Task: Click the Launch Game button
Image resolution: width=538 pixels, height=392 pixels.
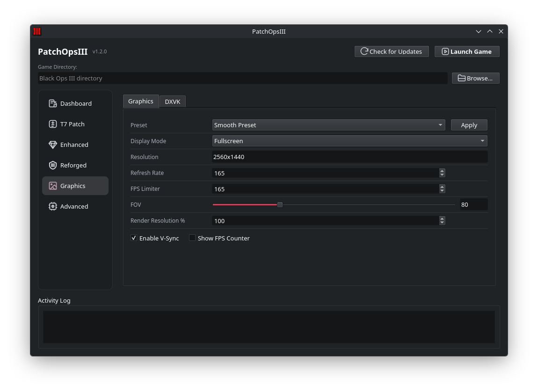Action: coord(467,51)
